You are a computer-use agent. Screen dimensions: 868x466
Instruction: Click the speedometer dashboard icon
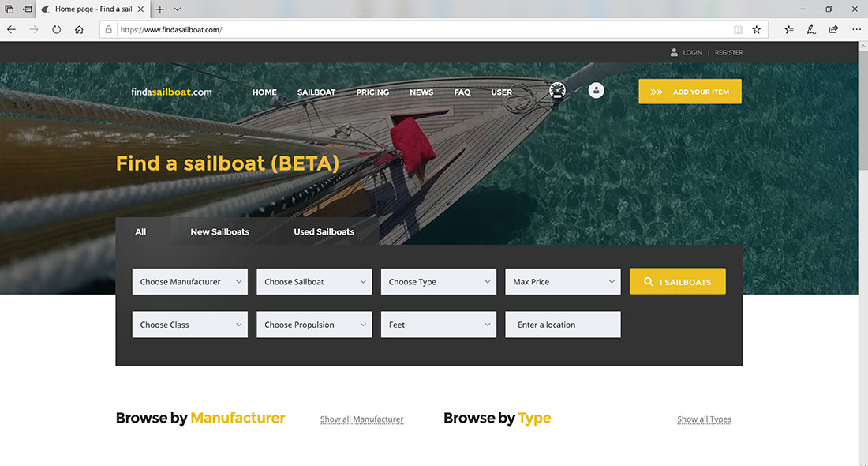tap(557, 90)
